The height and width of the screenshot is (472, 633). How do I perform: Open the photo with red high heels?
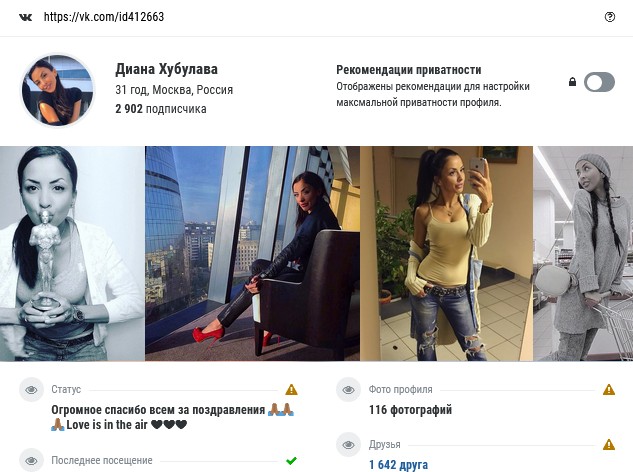point(252,254)
